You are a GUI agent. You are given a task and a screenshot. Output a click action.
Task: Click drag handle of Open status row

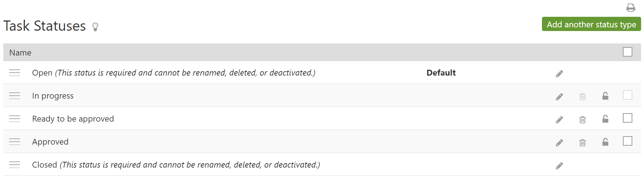15,73
